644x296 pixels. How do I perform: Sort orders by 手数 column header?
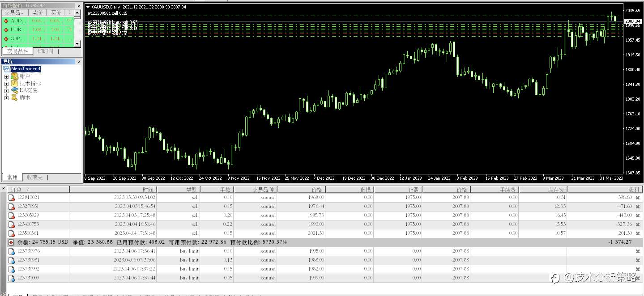point(217,190)
